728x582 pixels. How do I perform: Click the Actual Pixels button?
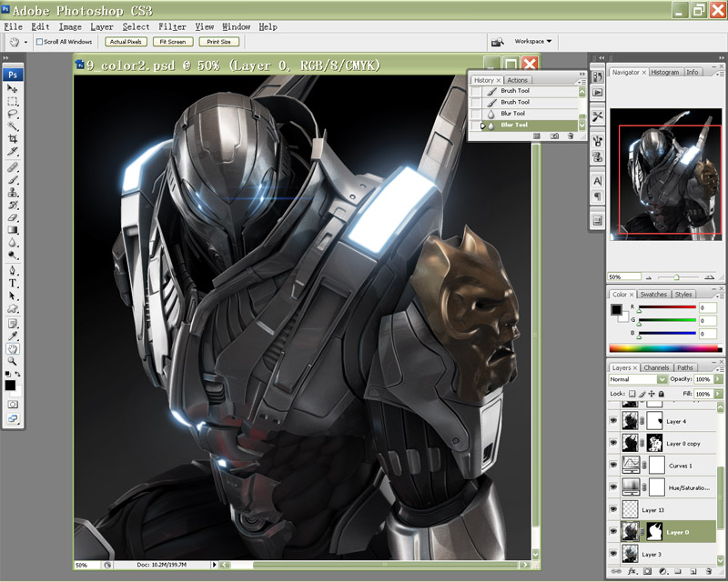coord(126,42)
